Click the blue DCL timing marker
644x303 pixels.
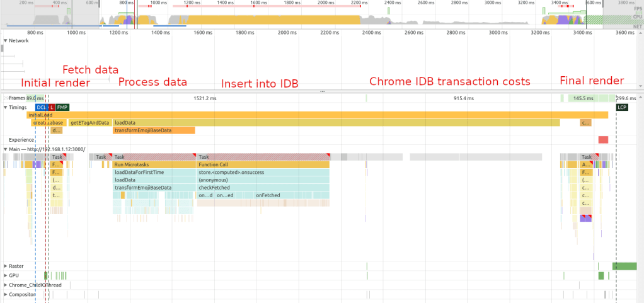coord(41,107)
